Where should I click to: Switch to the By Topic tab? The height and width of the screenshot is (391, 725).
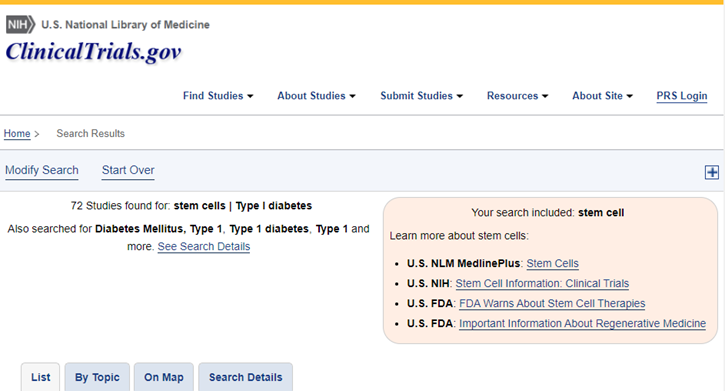point(97,377)
